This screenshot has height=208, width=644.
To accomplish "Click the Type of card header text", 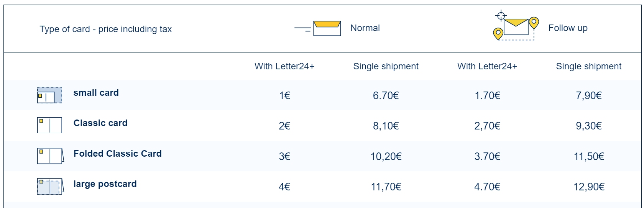I will pos(106,29).
